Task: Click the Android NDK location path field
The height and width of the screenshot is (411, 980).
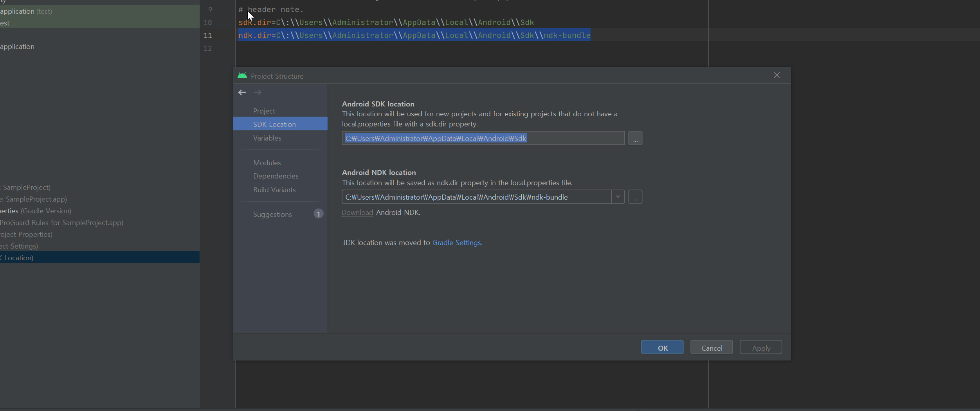Action: 477,197
